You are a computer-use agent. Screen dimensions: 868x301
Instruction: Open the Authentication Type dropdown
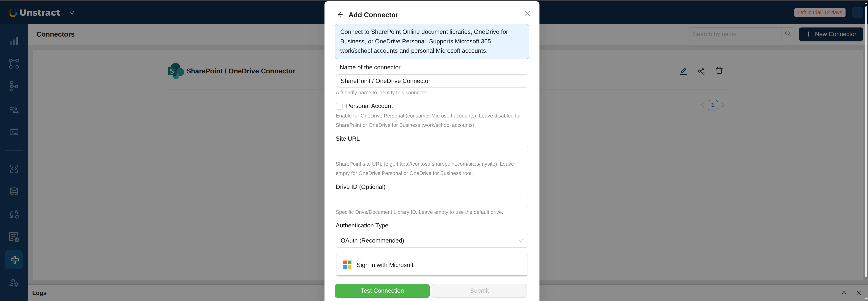coord(432,240)
